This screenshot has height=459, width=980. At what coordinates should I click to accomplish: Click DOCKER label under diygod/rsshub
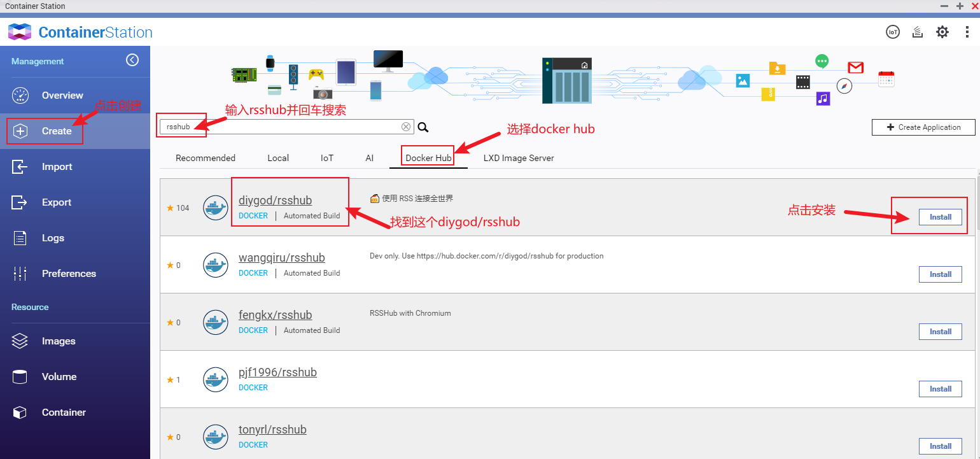click(x=253, y=216)
